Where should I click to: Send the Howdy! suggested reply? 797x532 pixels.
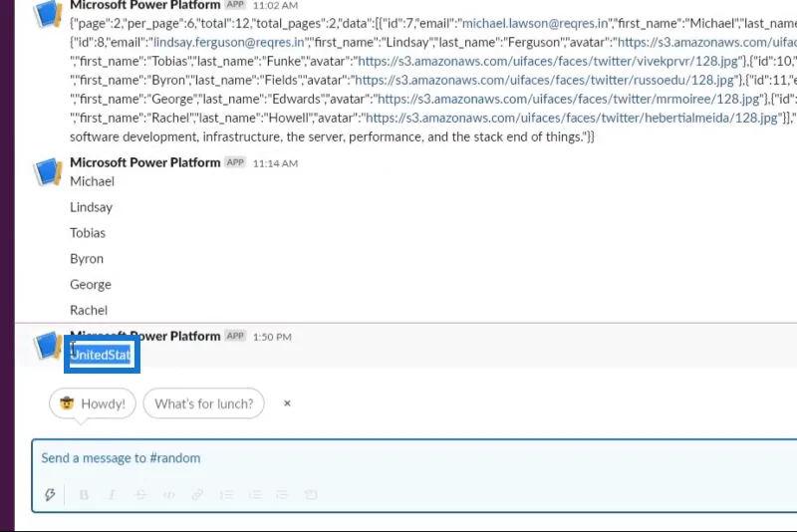coord(93,403)
